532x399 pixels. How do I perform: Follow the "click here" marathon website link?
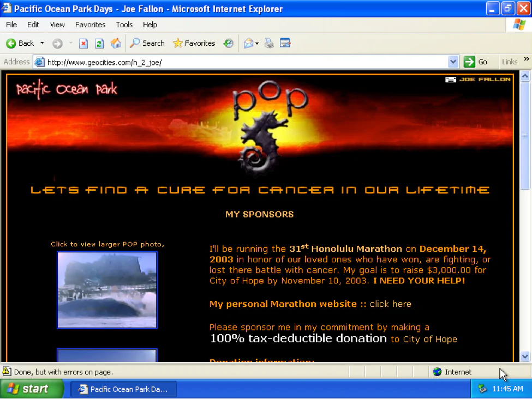[390, 304]
